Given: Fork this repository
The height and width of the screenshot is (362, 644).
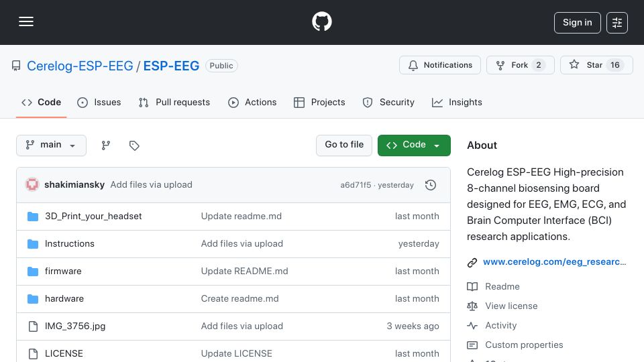Looking at the screenshot, I should 521,65.
